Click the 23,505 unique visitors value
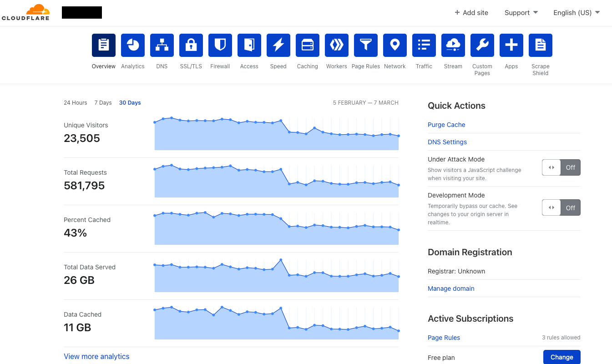 (x=82, y=138)
